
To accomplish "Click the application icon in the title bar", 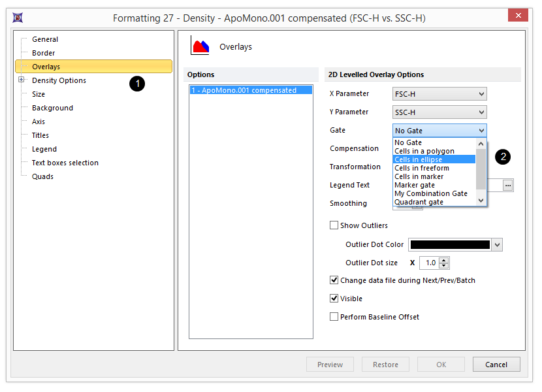I will pos(18,18).
